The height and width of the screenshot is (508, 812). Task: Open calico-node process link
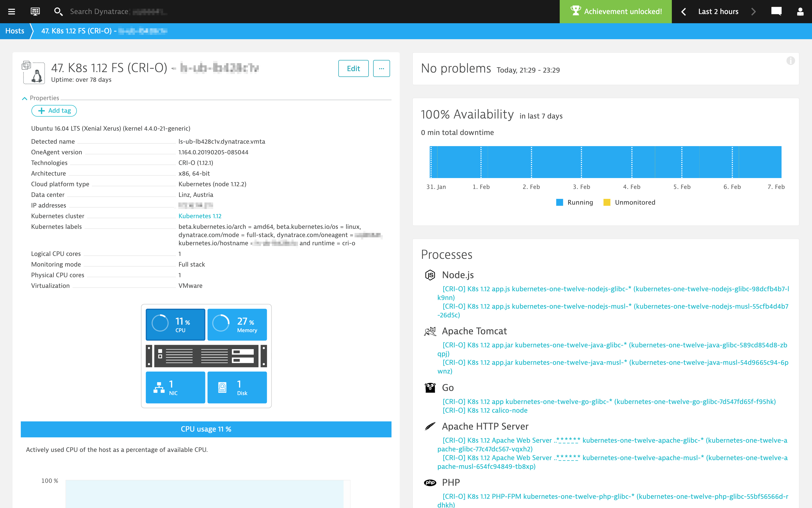485,410
